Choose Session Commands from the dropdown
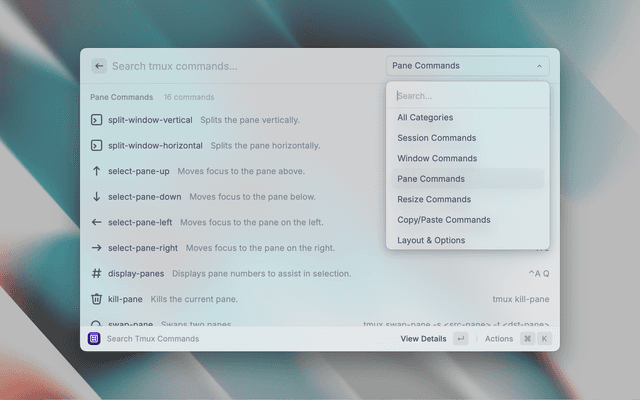 click(x=436, y=138)
